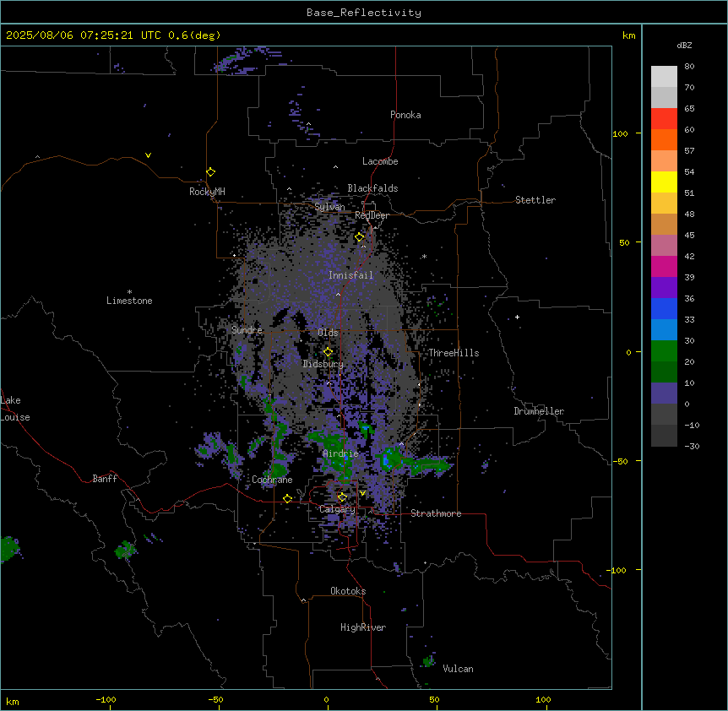Click the Vulcan city label
Image resolution: width=728 pixels, height=711 pixels.
[459, 669]
